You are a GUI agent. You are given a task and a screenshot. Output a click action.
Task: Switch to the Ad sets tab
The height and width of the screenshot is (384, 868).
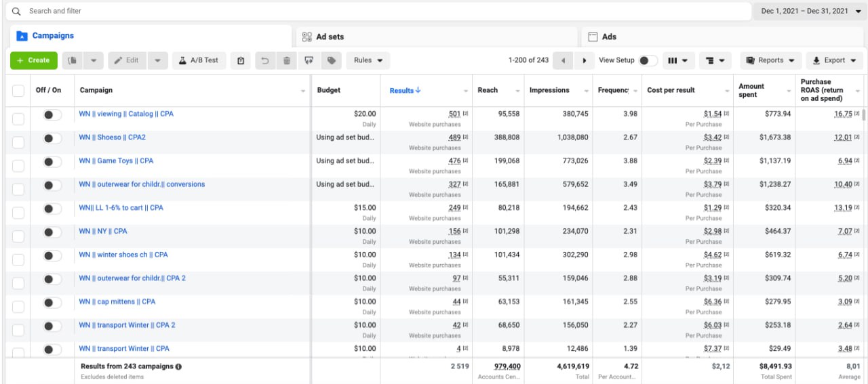pos(330,37)
